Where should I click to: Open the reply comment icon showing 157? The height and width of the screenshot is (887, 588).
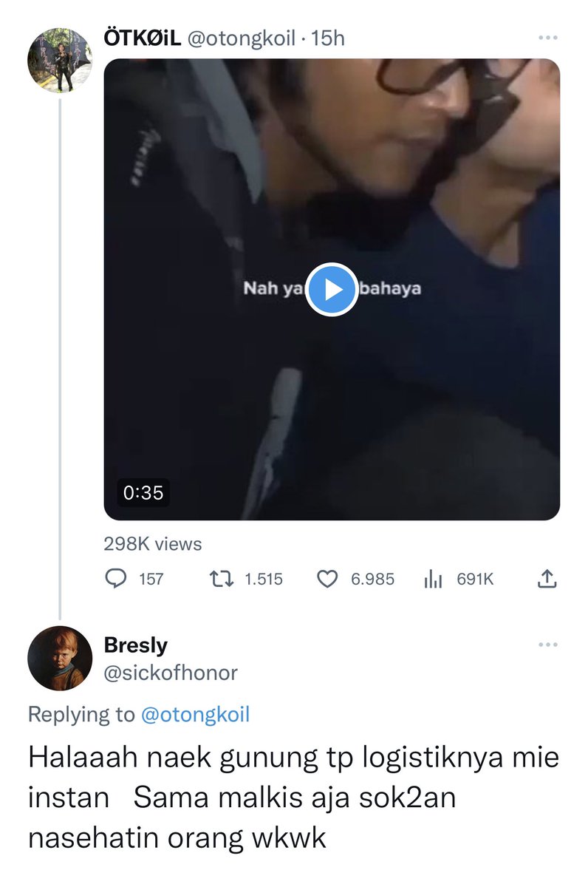click(115, 579)
